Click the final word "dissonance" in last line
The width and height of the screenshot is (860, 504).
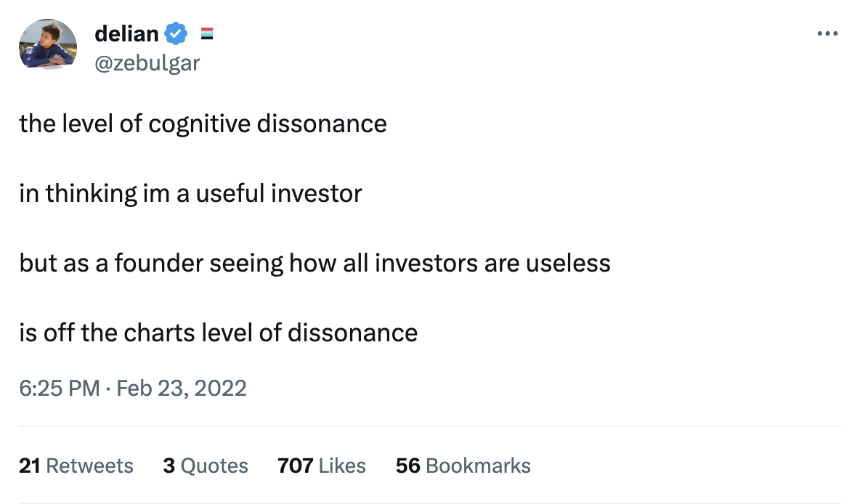coord(352,333)
